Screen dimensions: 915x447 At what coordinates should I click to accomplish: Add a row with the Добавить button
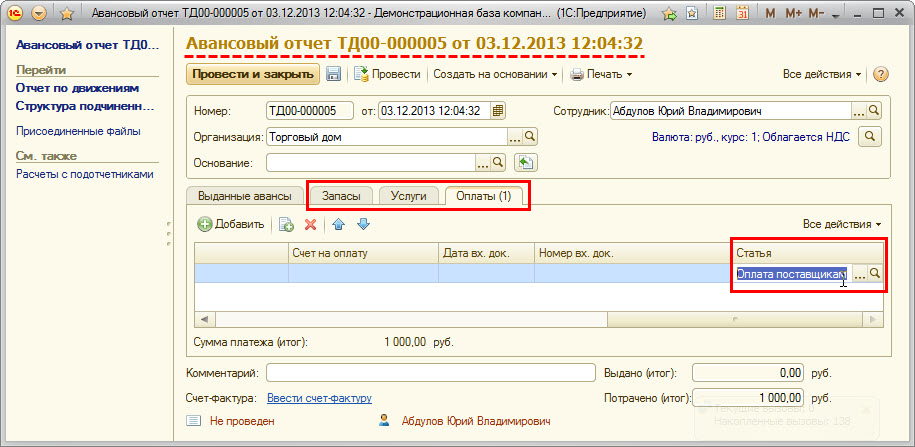click(x=231, y=224)
